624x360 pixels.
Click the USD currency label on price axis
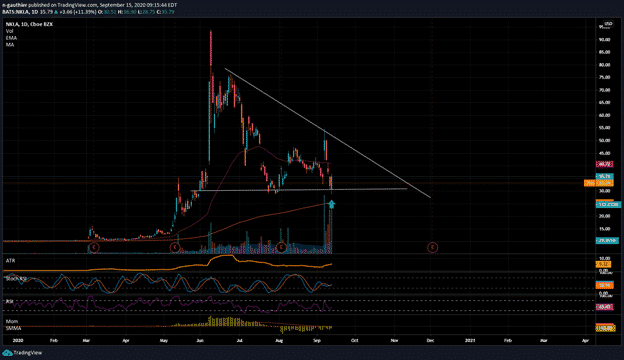(x=608, y=24)
